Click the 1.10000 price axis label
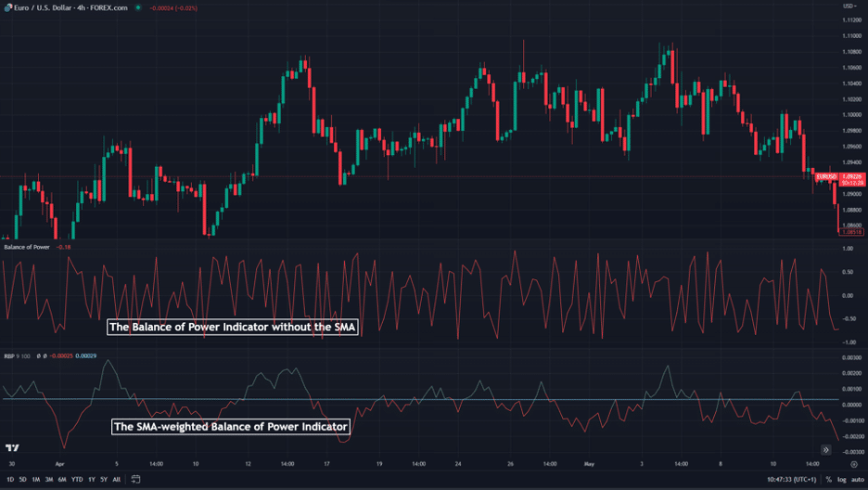 click(852, 115)
